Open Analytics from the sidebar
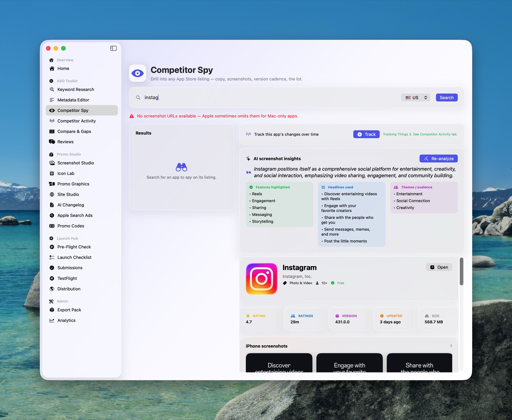 pyautogui.click(x=82, y=320)
